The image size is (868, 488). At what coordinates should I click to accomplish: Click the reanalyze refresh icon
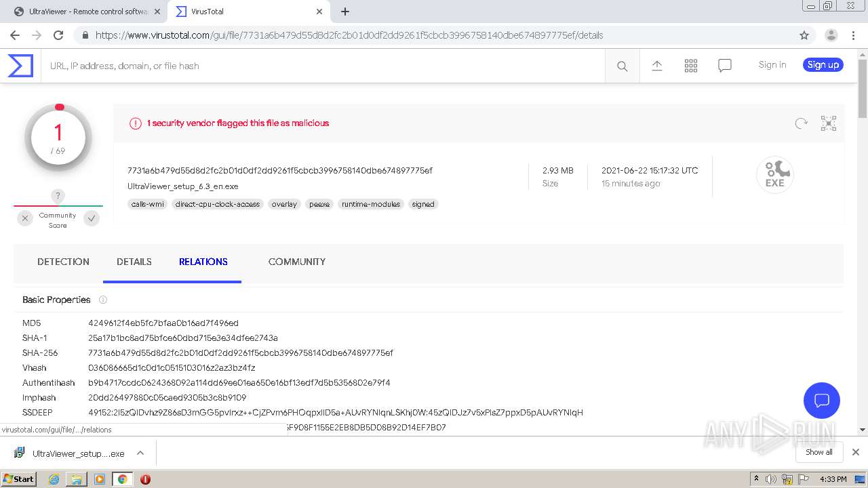pyautogui.click(x=802, y=123)
